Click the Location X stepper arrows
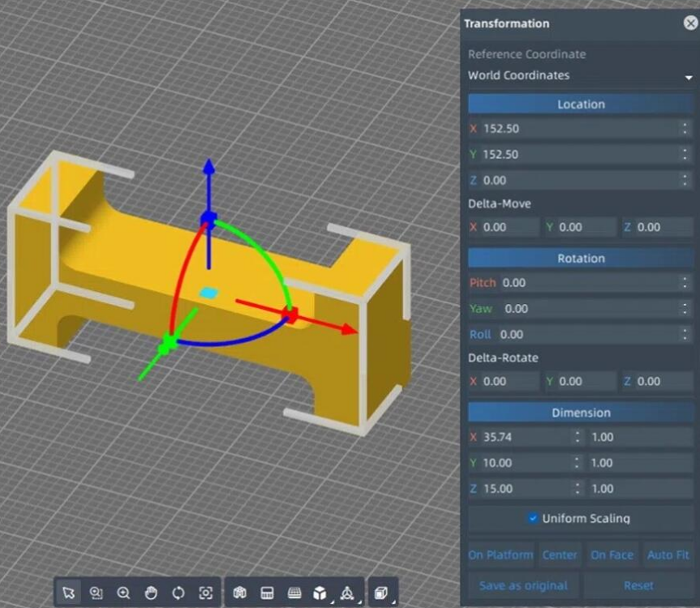 pyautogui.click(x=685, y=128)
